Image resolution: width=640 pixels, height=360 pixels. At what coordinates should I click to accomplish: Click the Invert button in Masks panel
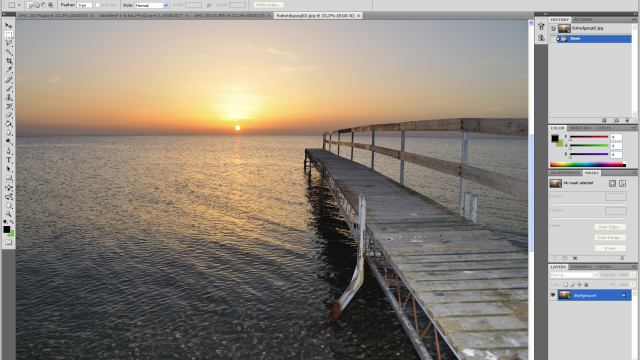(x=610, y=248)
